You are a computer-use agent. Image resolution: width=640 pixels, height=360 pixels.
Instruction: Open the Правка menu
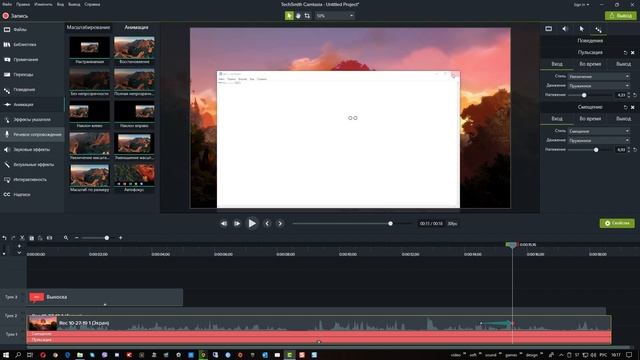tap(23, 4)
